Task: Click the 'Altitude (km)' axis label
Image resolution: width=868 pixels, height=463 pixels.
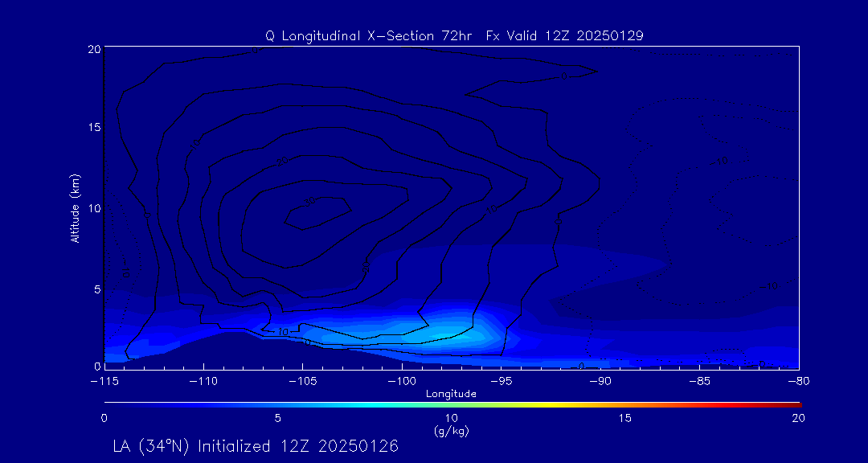Action: click(74, 207)
